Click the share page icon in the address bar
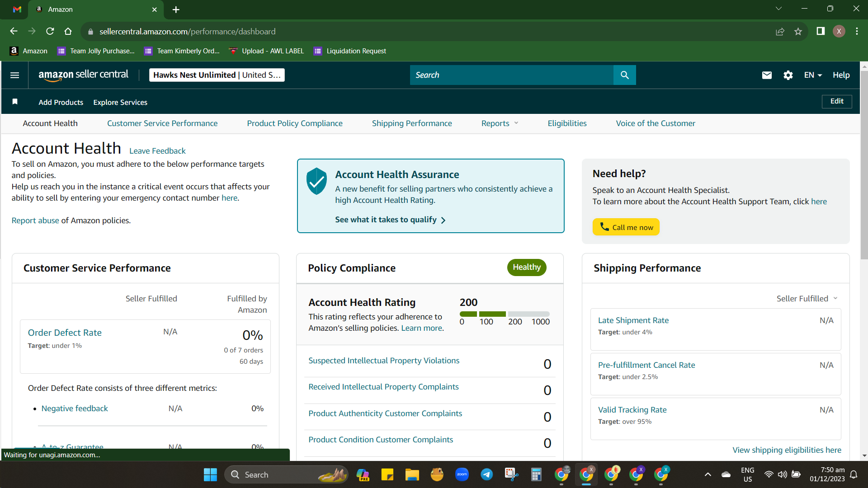 (x=780, y=31)
